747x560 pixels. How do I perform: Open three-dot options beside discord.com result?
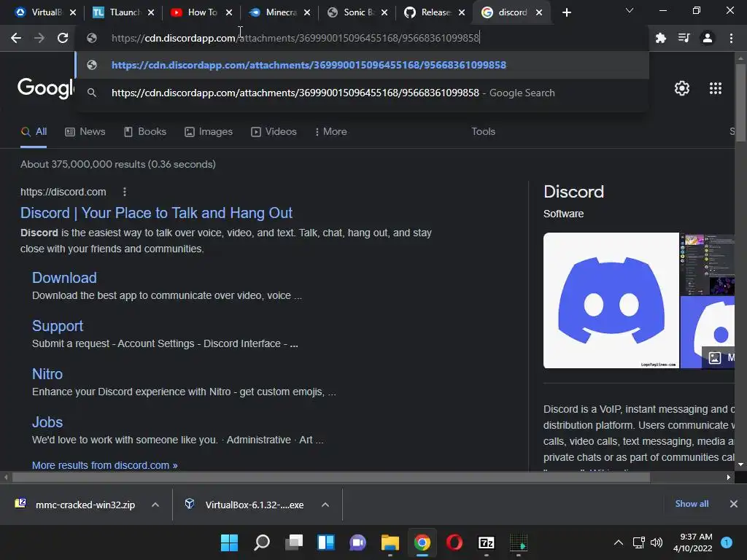124,192
